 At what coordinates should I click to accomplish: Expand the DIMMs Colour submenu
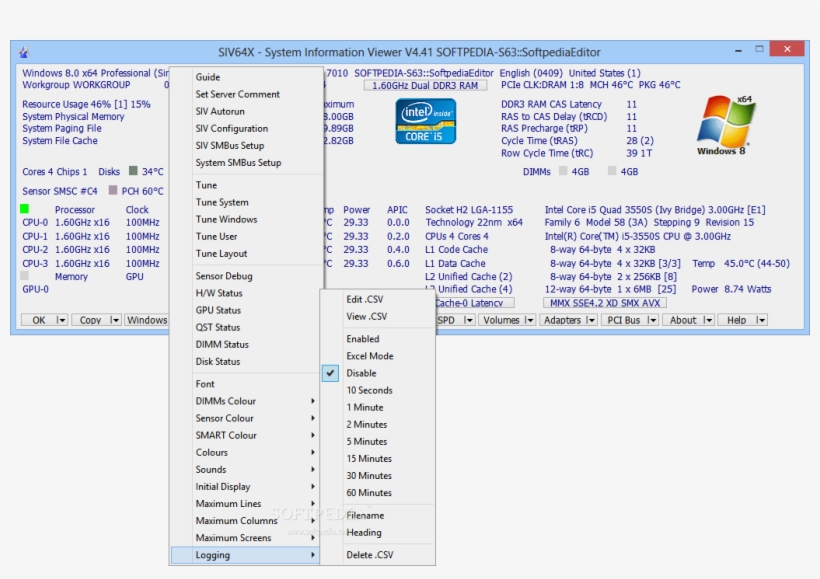click(245, 401)
